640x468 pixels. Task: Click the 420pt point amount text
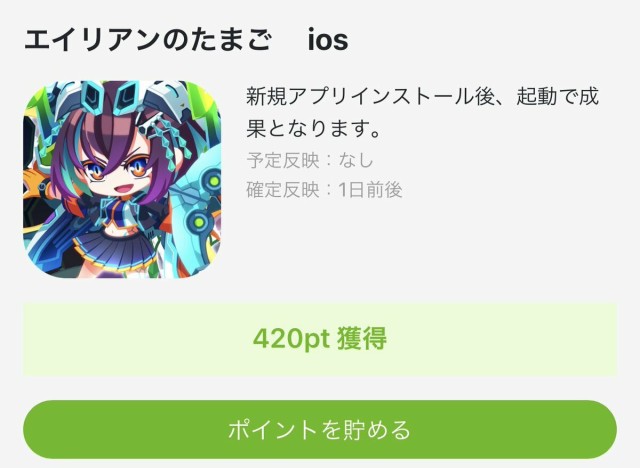(291, 339)
